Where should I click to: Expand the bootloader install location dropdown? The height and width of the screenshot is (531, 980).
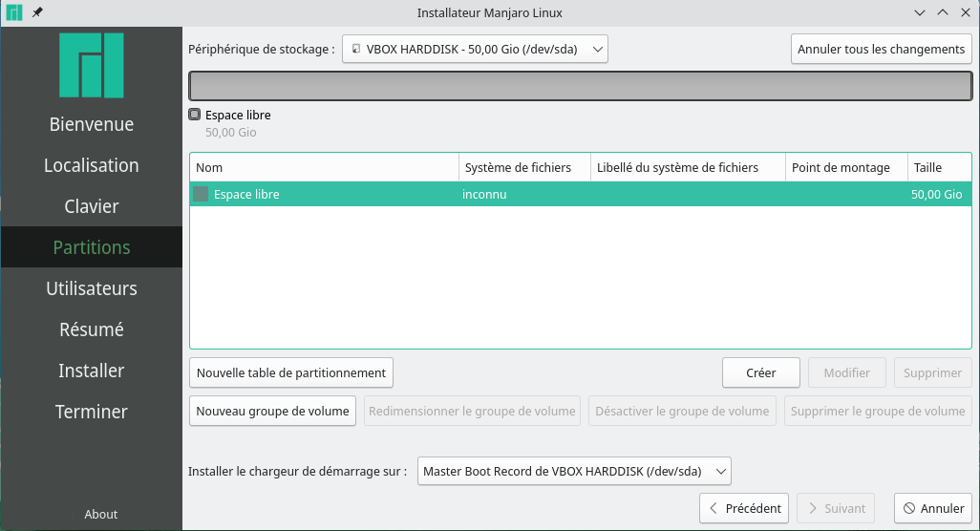point(574,471)
